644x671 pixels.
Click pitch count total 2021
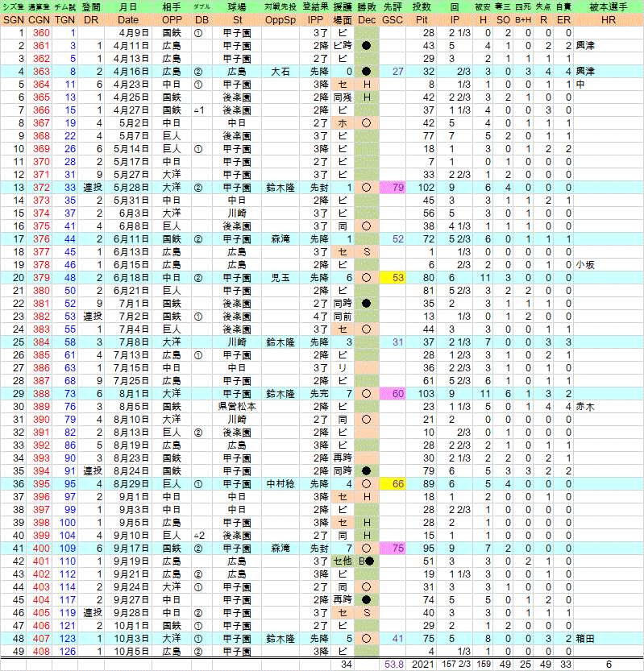click(422, 665)
